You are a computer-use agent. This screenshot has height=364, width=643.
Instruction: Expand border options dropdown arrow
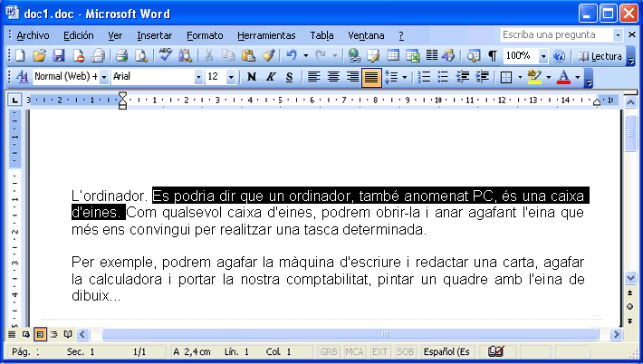click(520, 77)
